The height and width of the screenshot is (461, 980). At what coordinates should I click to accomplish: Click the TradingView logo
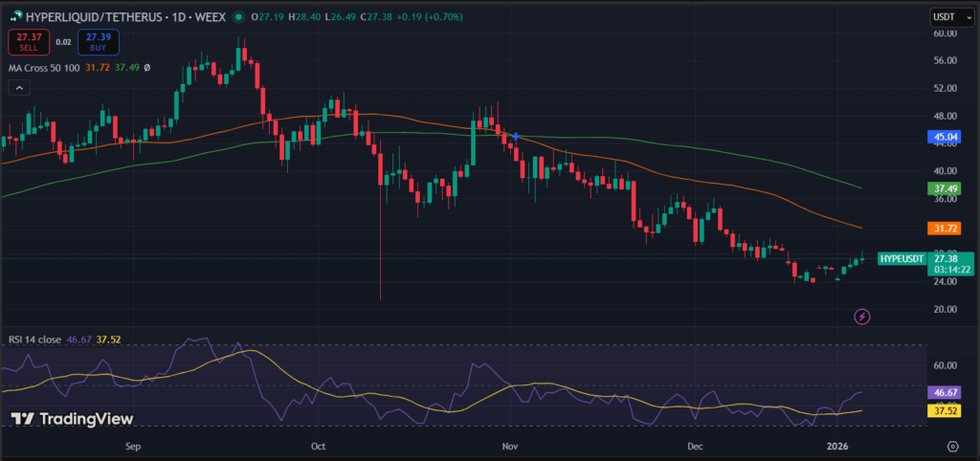click(x=72, y=419)
